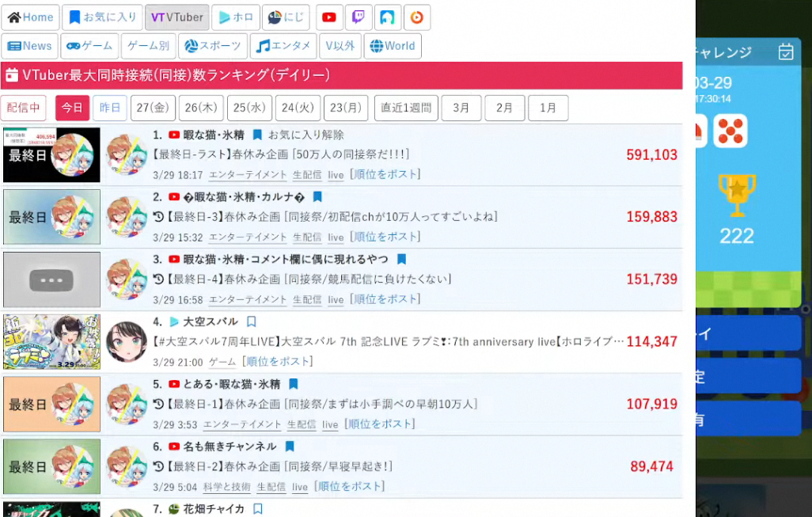
Task: Open the News tab
Action: click(x=29, y=46)
